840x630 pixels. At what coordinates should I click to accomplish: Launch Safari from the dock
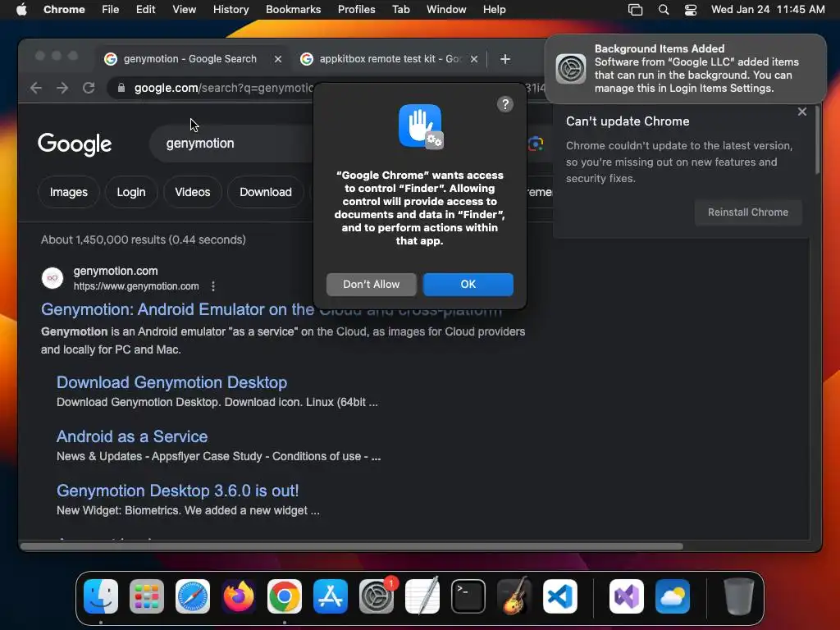[x=193, y=596]
